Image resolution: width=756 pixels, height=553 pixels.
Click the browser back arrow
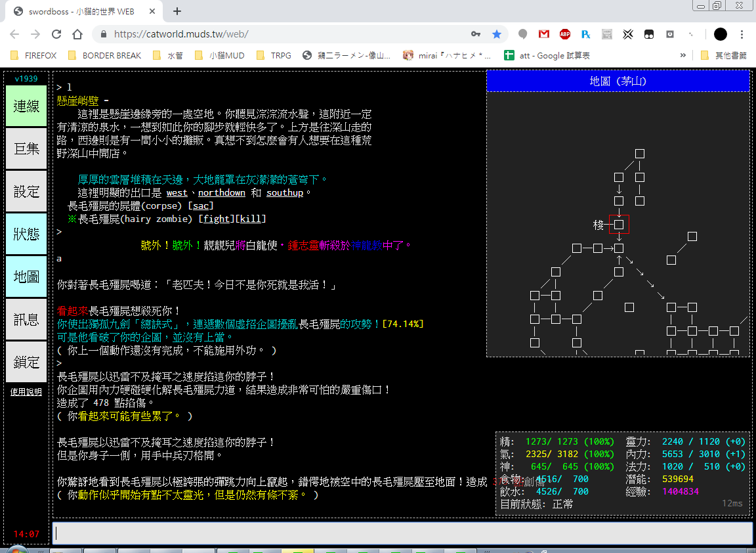pyautogui.click(x=14, y=34)
